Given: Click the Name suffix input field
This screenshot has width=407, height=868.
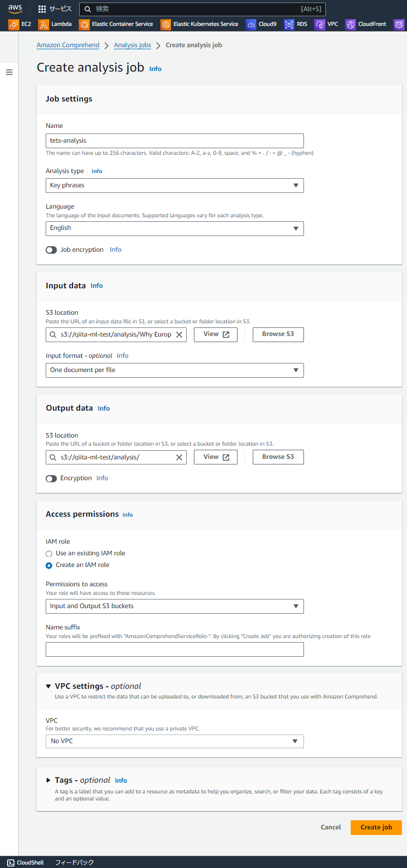Looking at the screenshot, I should 175,649.
